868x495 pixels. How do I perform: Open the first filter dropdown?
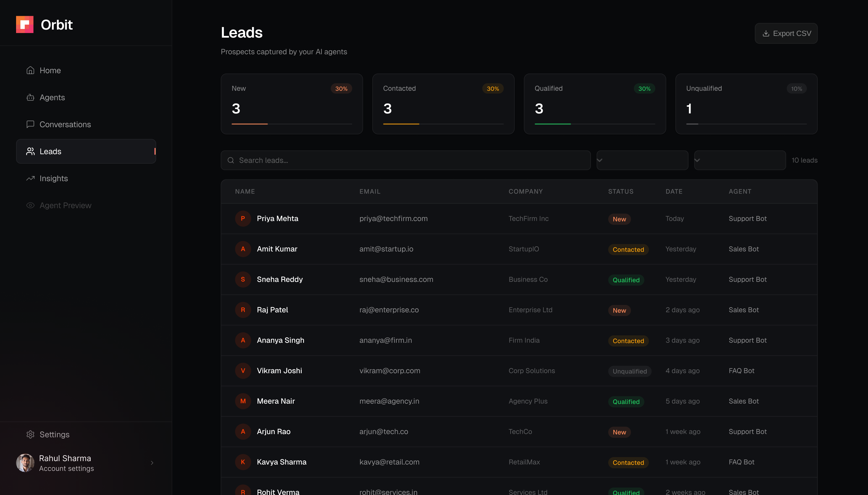click(642, 160)
